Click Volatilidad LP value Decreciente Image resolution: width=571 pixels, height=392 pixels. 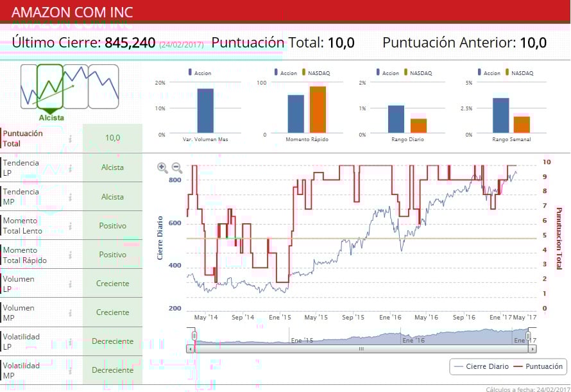pos(112,341)
